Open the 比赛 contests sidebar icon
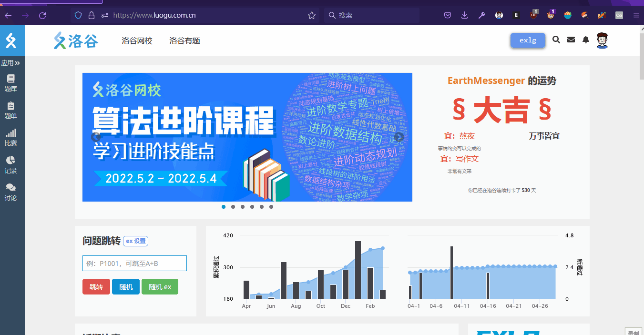The width and height of the screenshot is (644, 335). pos(12,137)
